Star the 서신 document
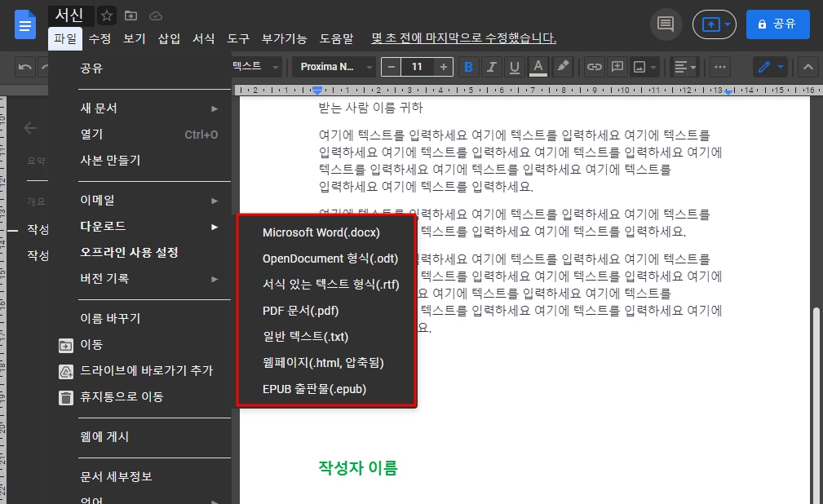Viewport: 823px width, 504px height. (106, 15)
